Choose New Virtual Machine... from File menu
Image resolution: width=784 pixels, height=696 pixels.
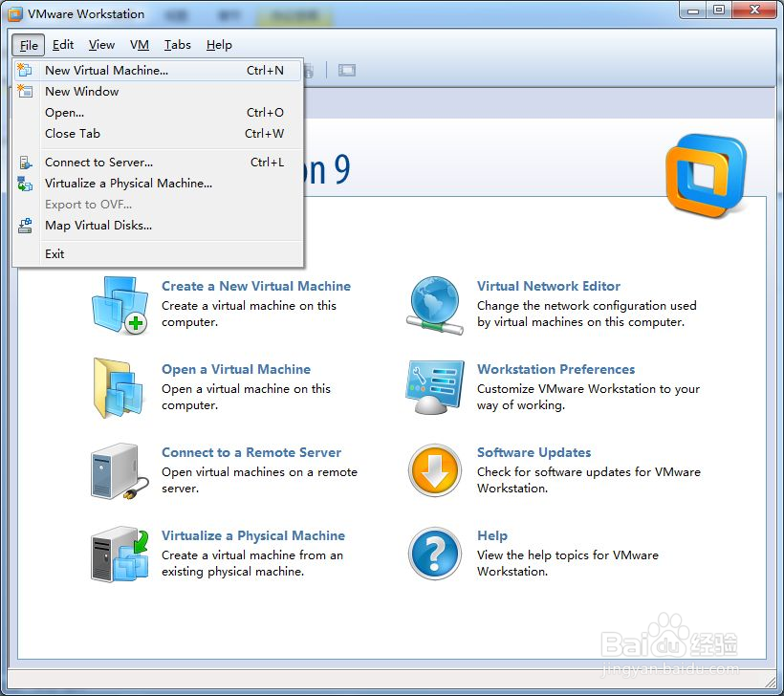point(158,71)
